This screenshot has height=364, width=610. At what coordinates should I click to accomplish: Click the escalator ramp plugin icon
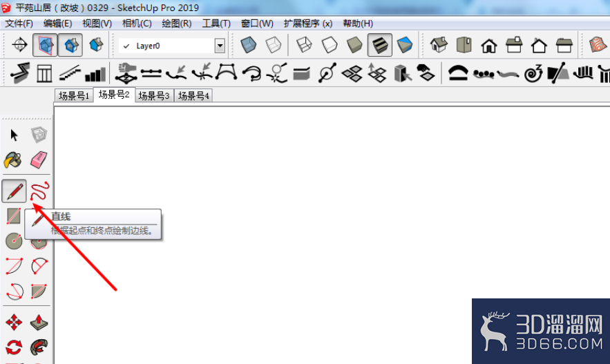pos(70,73)
